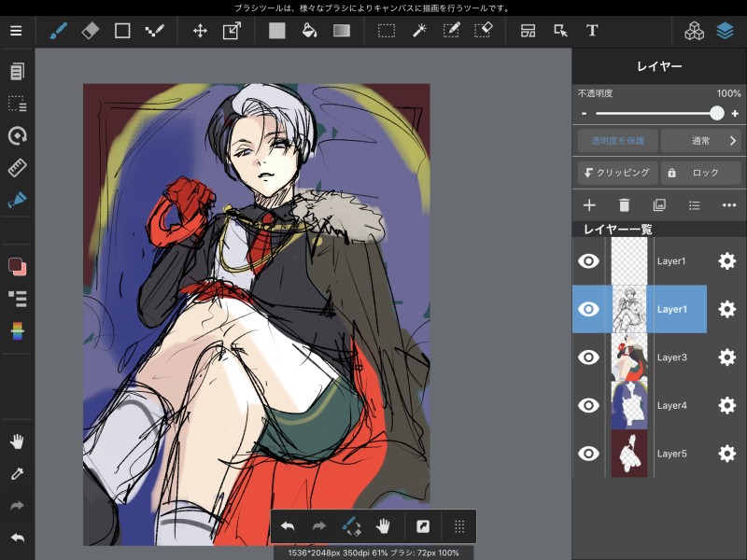Toggle ロック (lock) layer button
The height and width of the screenshot is (560, 747).
click(x=700, y=173)
